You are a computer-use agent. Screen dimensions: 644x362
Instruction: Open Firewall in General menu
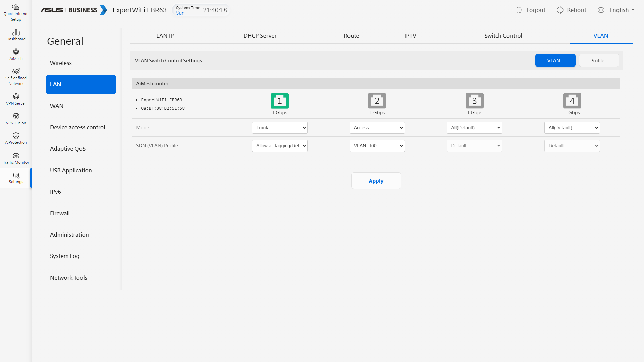point(60,213)
